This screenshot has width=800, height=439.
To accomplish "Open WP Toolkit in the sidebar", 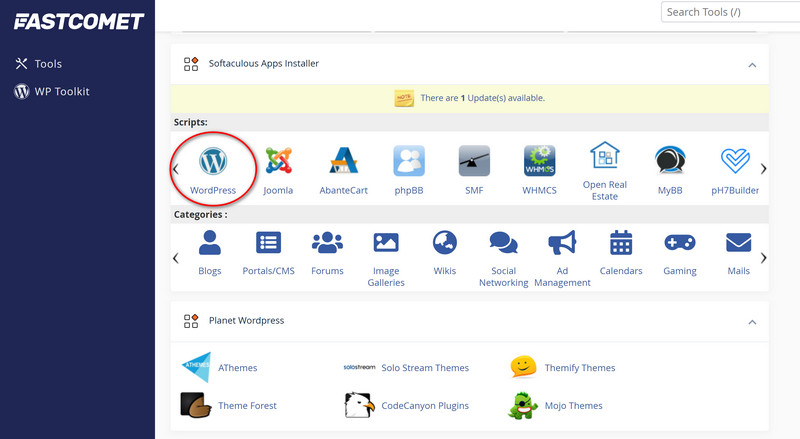I will [52, 91].
